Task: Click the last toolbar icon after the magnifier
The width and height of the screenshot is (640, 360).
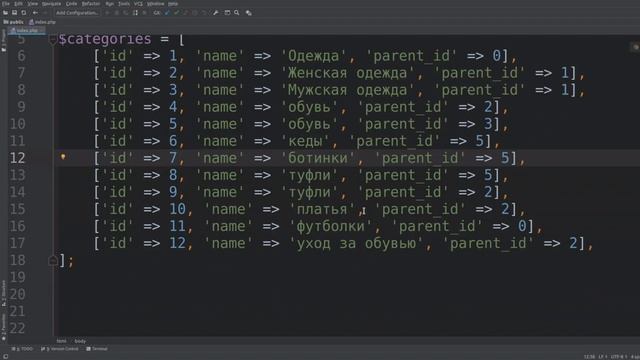Action: [249, 13]
